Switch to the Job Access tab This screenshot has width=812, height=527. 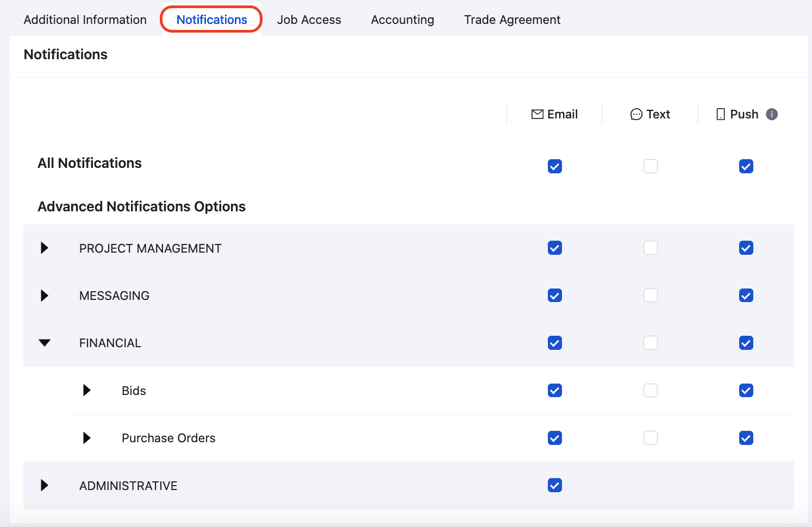[x=309, y=20]
